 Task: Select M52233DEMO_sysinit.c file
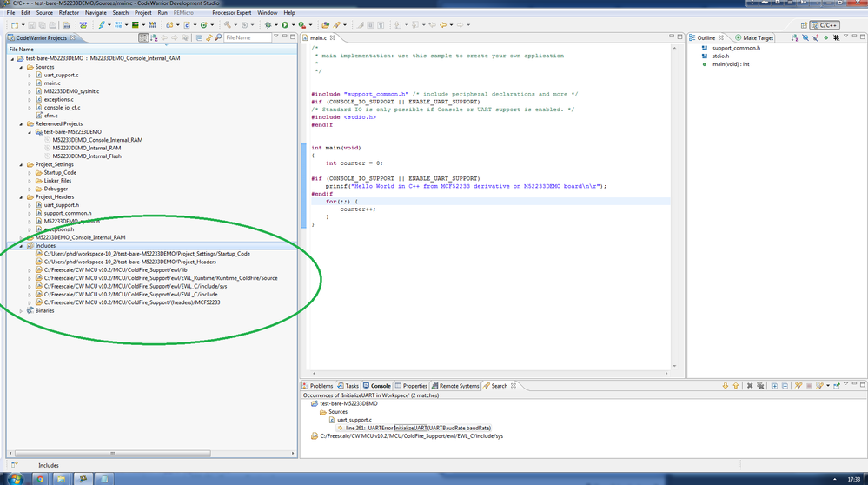71,91
